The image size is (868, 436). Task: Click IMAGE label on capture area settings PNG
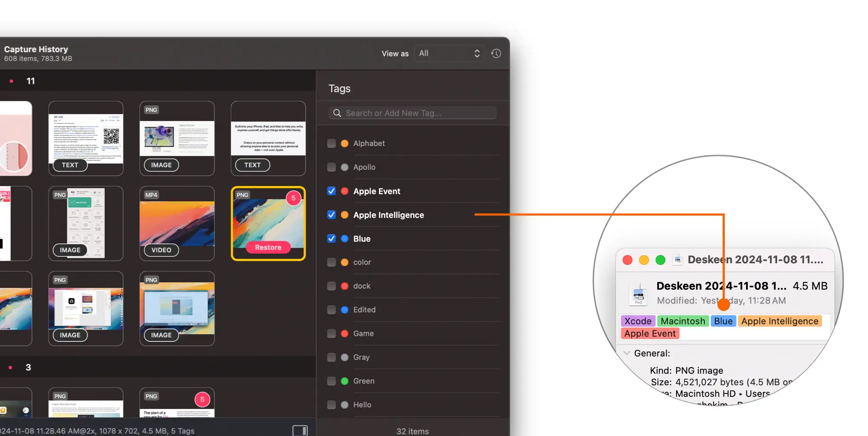[70, 250]
